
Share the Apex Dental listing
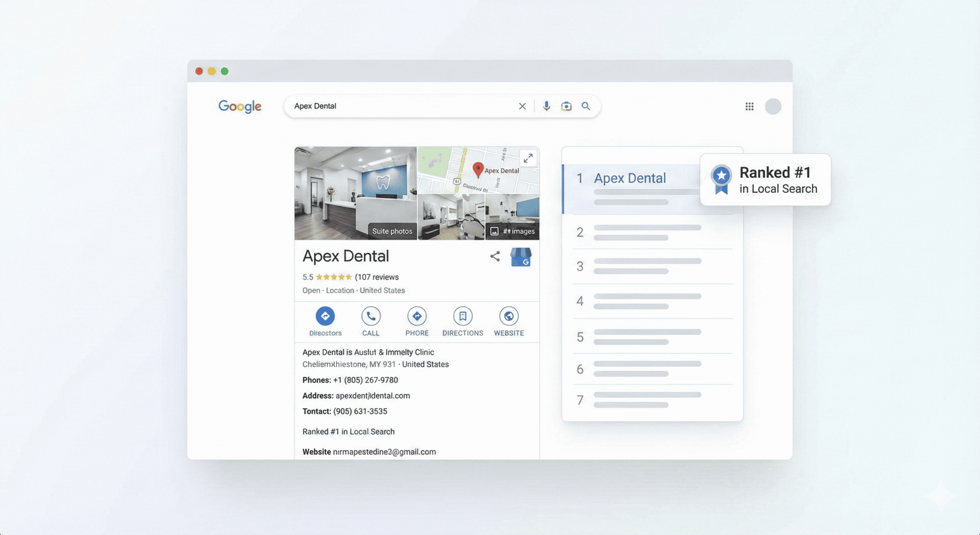[495, 256]
